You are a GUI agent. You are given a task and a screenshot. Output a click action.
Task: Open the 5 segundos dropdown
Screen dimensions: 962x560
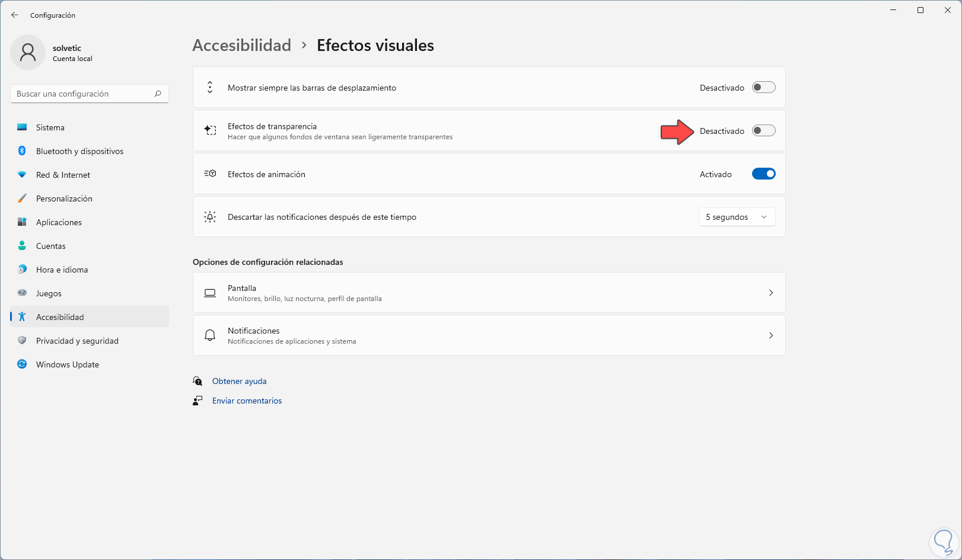pos(737,217)
